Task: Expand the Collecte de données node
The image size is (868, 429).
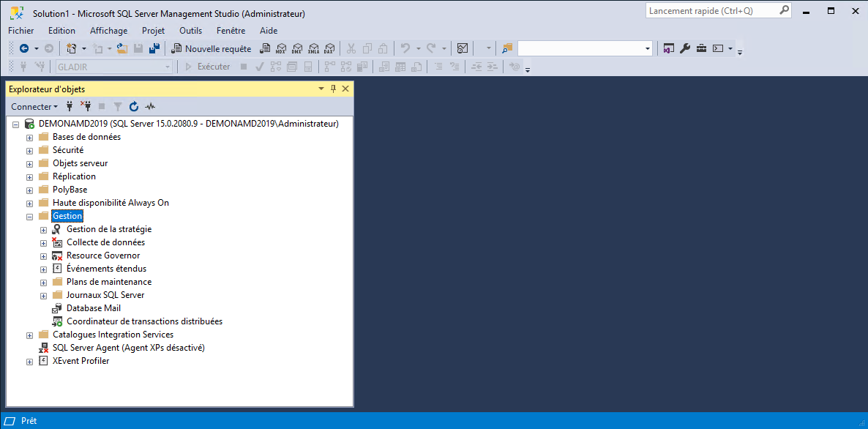Action: [x=44, y=243]
